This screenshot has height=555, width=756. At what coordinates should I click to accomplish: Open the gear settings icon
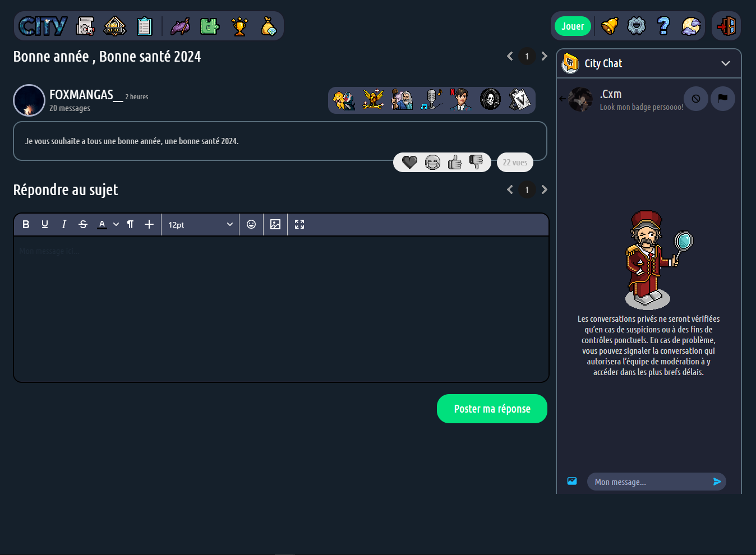637,26
